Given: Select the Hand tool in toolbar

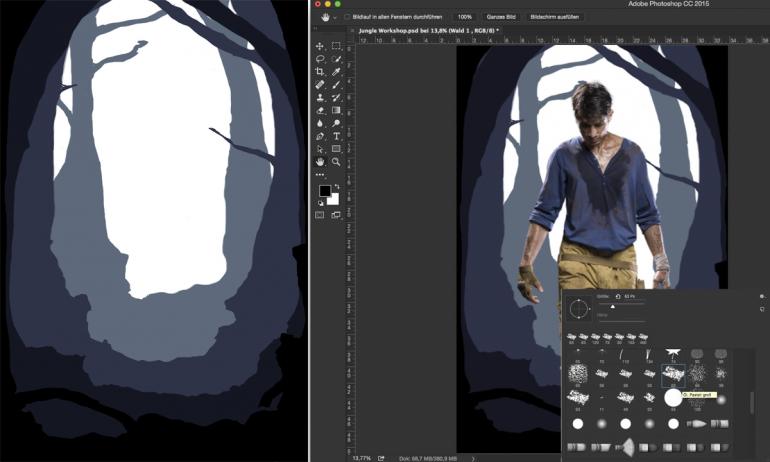Looking at the screenshot, I should (x=320, y=162).
